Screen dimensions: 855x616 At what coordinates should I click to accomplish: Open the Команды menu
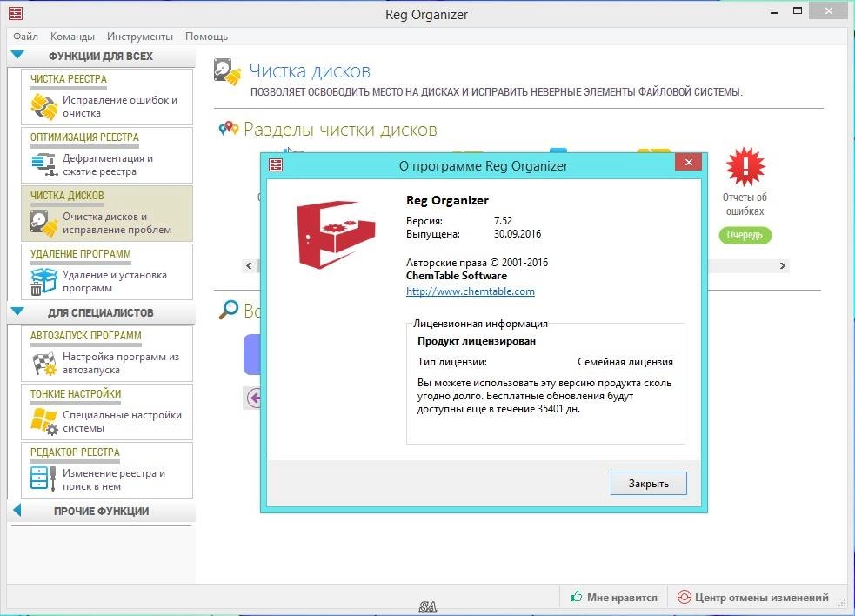click(72, 37)
